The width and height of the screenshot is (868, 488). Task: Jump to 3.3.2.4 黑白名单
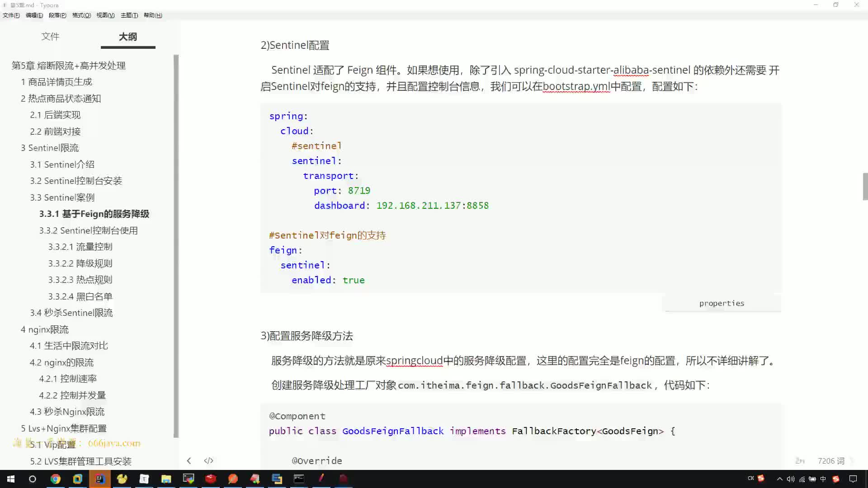[80, 296]
